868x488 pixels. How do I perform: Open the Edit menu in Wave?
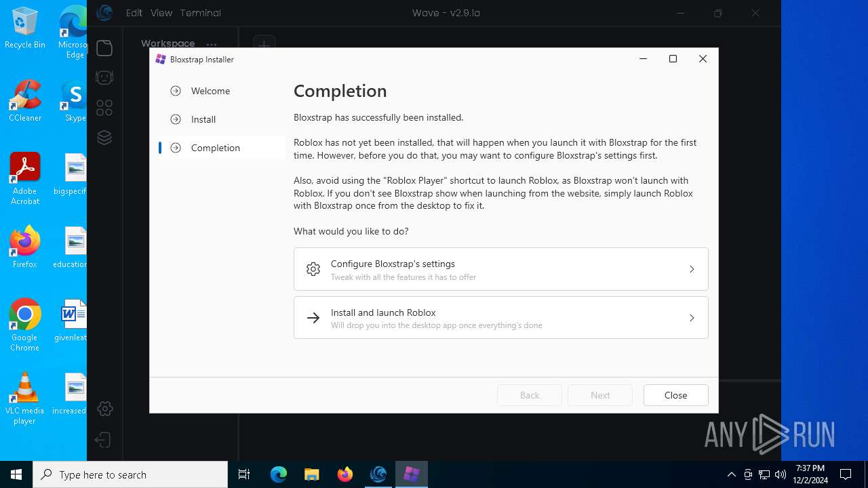(134, 13)
